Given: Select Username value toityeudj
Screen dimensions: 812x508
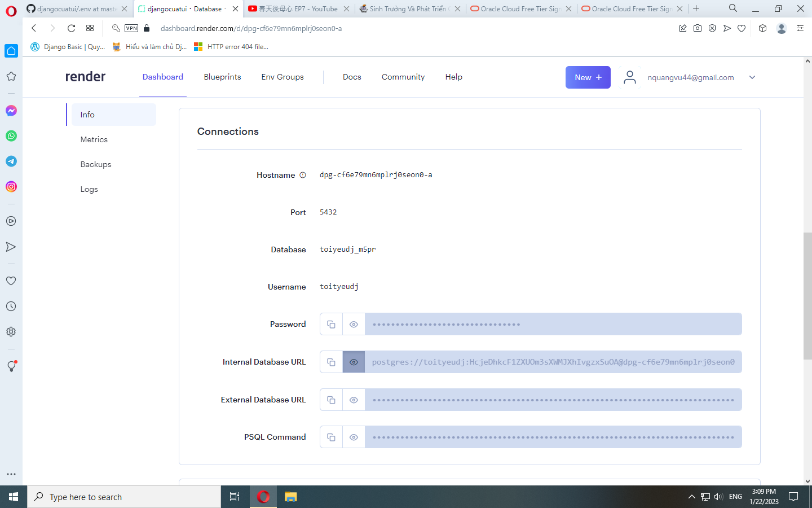Looking at the screenshot, I should [x=339, y=287].
